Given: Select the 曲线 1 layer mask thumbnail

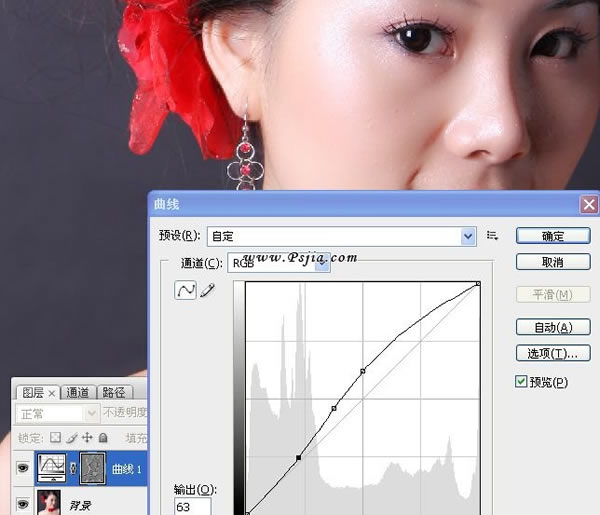Looking at the screenshot, I should 92,468.
